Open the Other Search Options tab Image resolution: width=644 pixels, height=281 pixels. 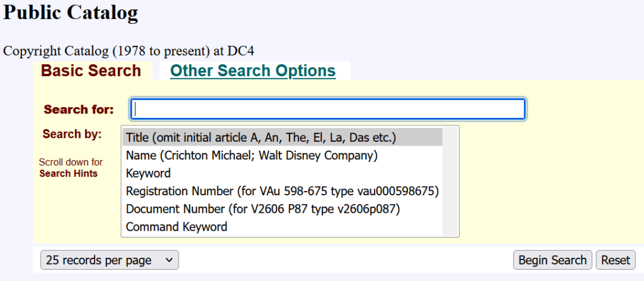252,71
